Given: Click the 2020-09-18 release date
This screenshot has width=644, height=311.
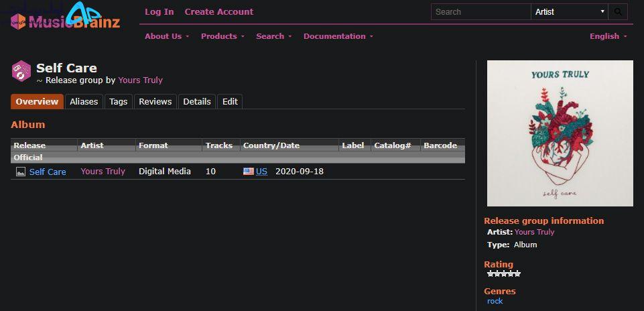Looking at the screenshot, I should (x=300, y=172).
